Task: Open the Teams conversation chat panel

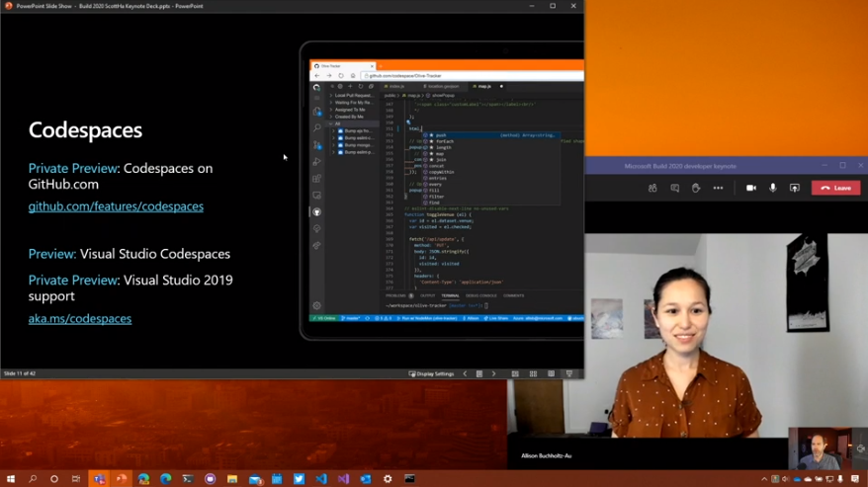Action: [674, 188]
